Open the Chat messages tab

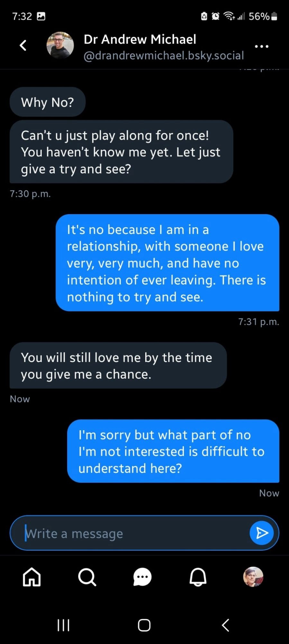click(142, 577)
